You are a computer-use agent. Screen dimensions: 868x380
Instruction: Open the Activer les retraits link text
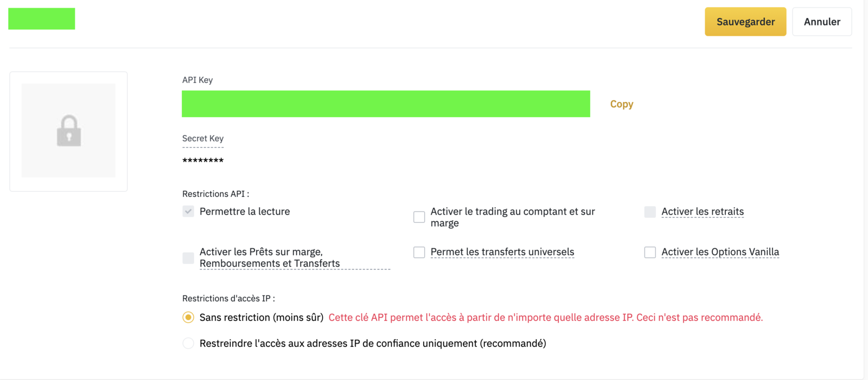coord(703,211)
